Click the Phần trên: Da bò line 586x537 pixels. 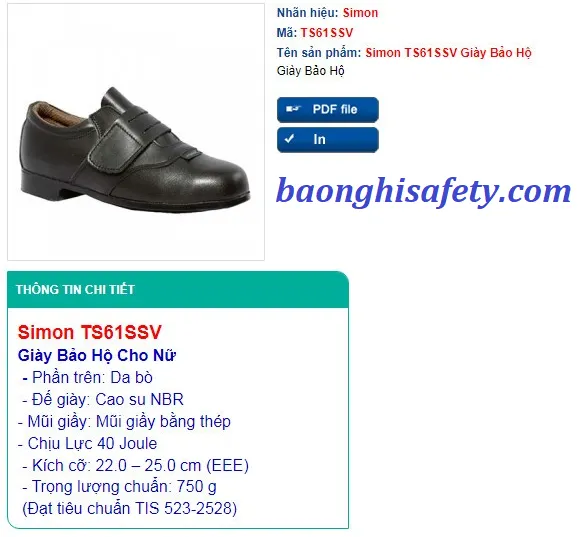point(87,377)
